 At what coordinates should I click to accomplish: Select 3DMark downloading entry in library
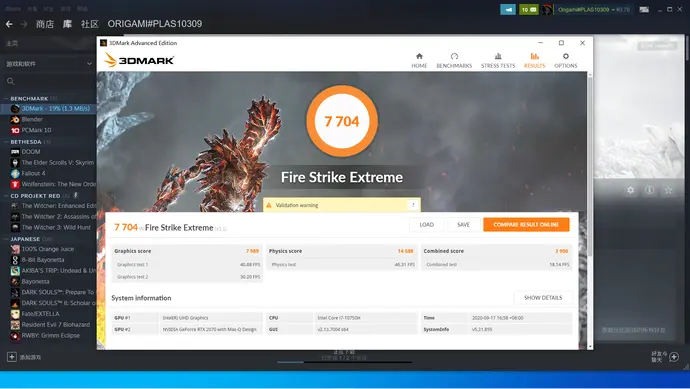(48, 108)
